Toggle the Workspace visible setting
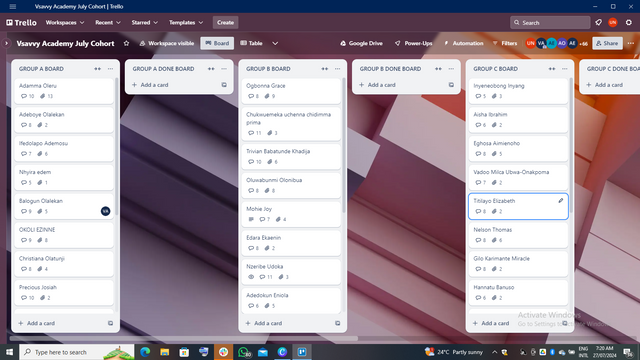 coord(167,43)
